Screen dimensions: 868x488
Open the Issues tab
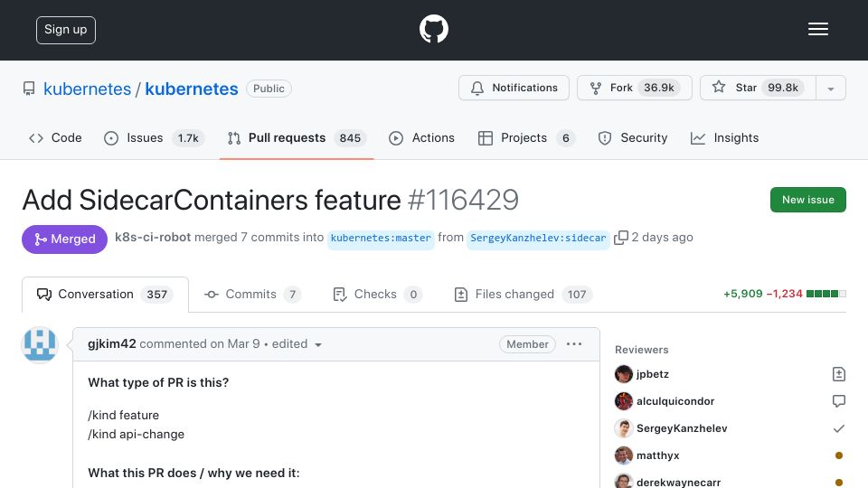[154, 137]
